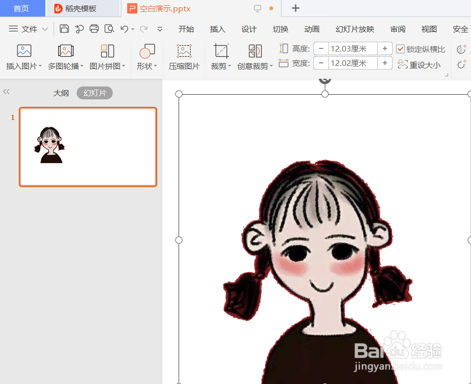Open the 审阅 (Review) ribbon tab

pyautogui.click(x=398, y=29)
